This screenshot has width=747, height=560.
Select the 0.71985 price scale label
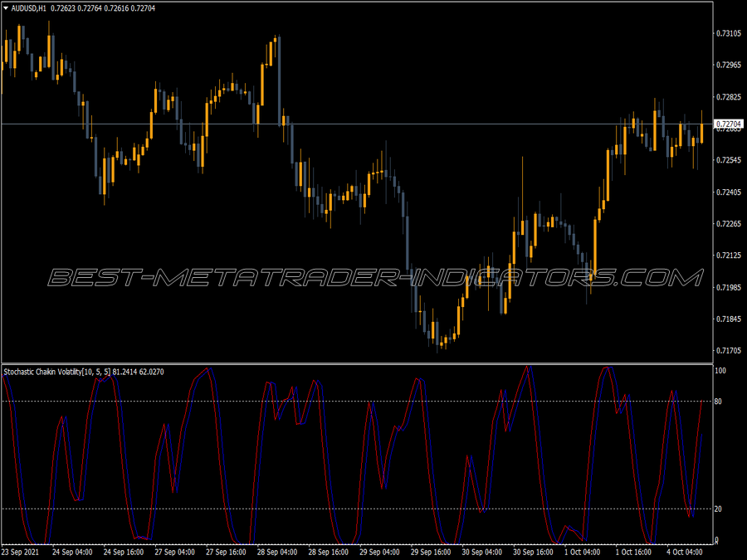pyautogui.click(x=729, y=288)
